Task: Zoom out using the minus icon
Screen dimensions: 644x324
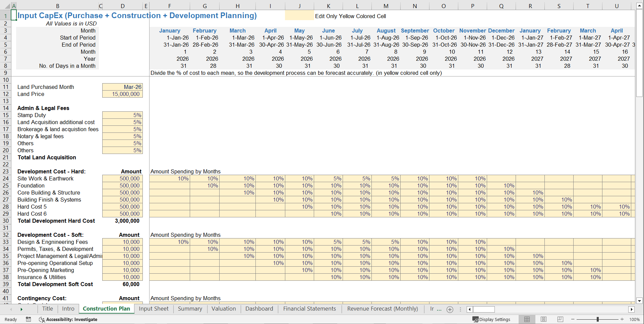Action: [572, 319]
